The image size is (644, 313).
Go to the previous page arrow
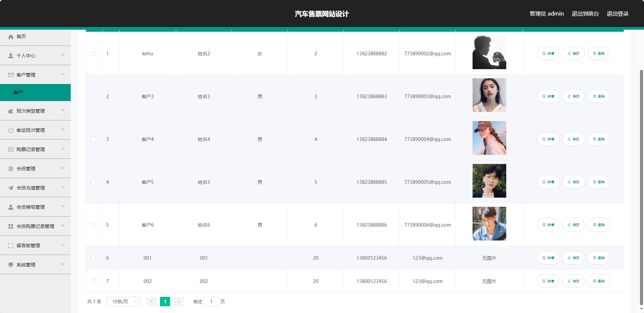[x=152, y=302]
